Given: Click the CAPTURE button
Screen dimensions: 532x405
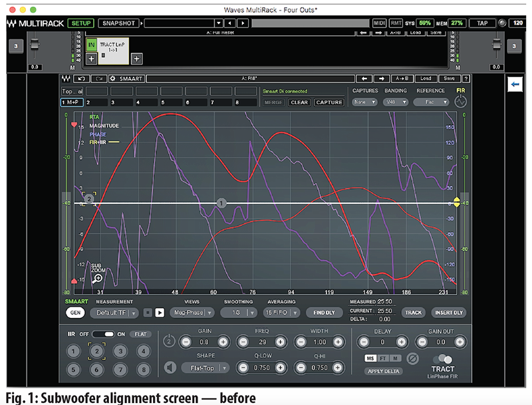Looking at the screenshot, I should pyautogui.click(x=329, y=102).
